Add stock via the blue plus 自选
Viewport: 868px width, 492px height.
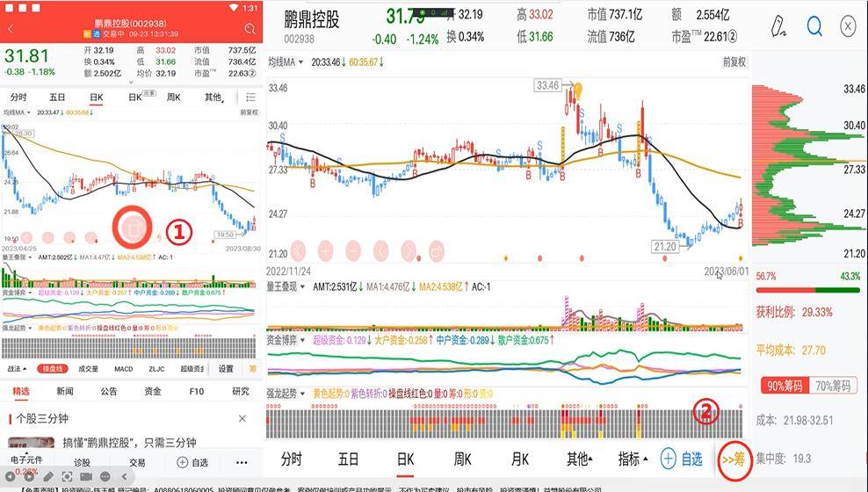tap(682, 459)
